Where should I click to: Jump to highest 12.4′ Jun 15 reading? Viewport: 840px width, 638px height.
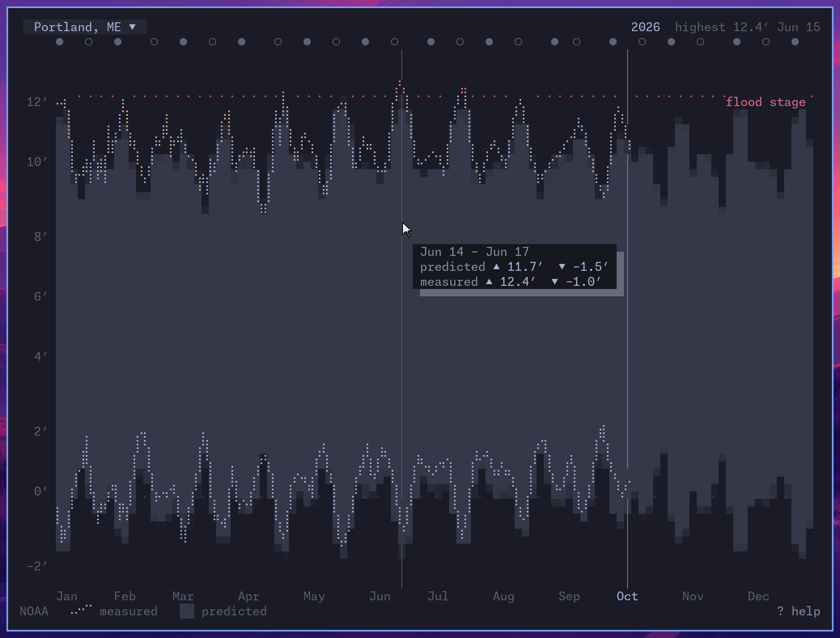coord(747,27)
